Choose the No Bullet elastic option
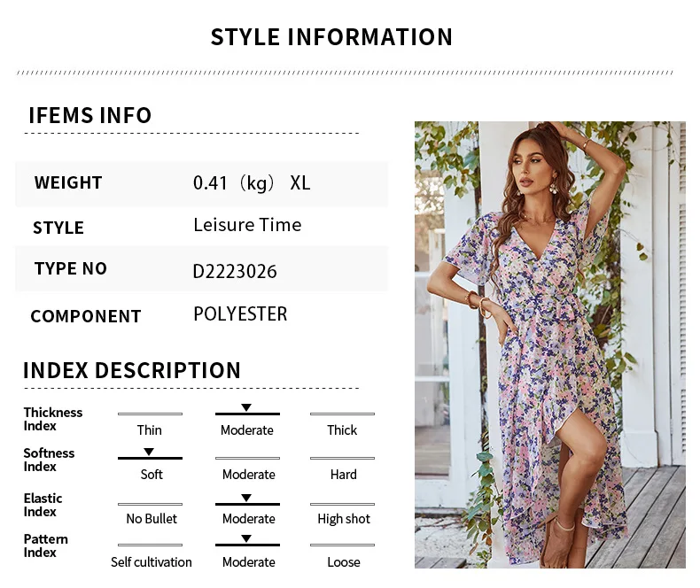The image size is (700, 588). (x=152, y=518)
